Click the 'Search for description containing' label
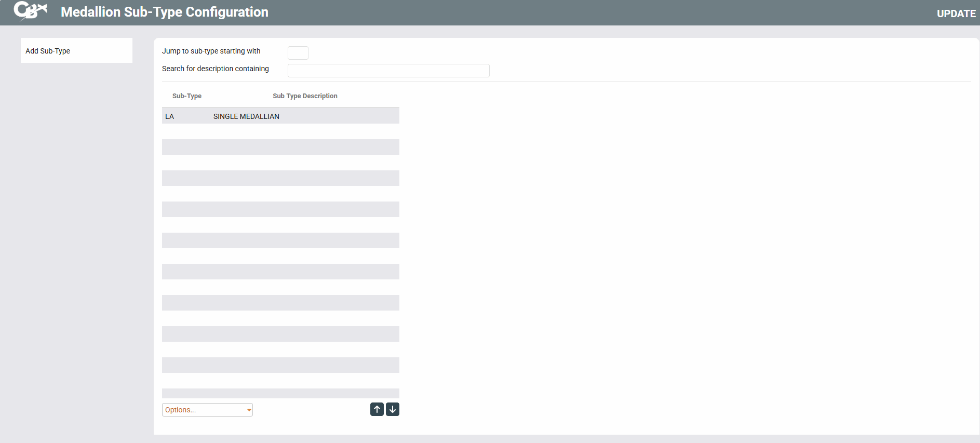 [215, 69]
